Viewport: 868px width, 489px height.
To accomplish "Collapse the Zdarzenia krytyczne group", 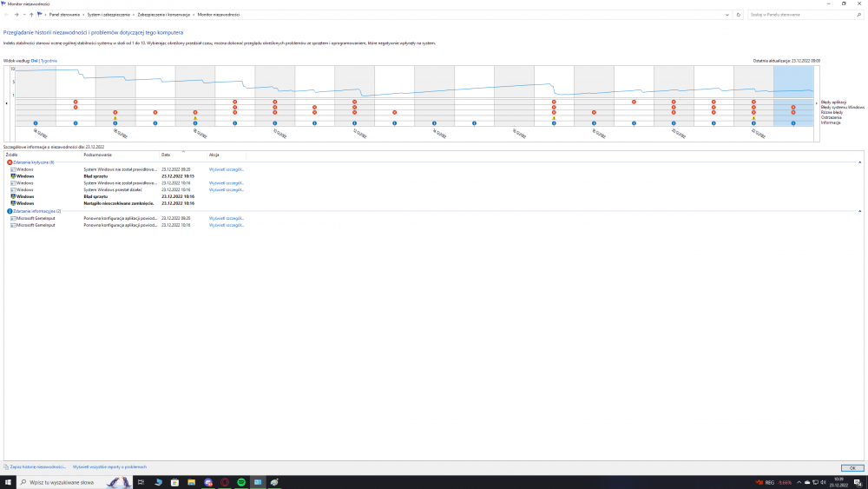I will 859,162.
